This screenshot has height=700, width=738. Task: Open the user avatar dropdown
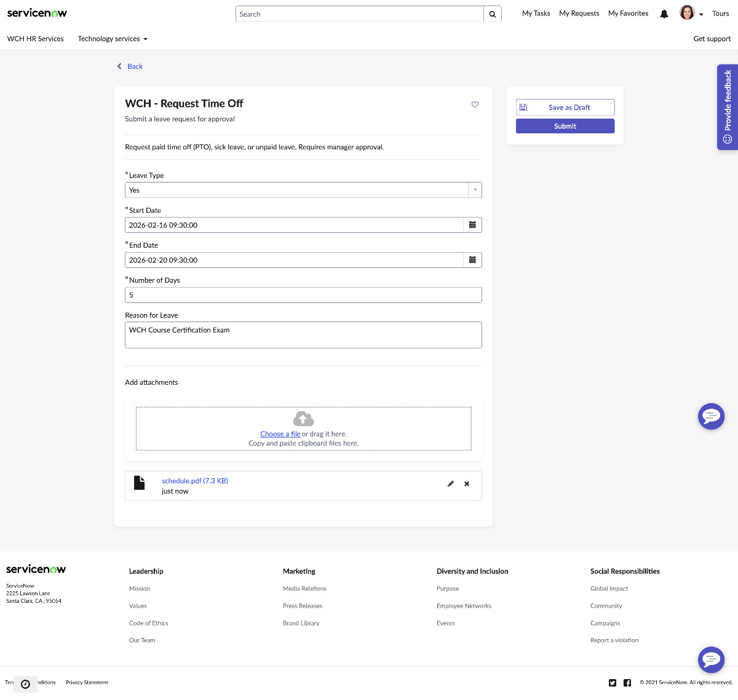click(691, 13)
